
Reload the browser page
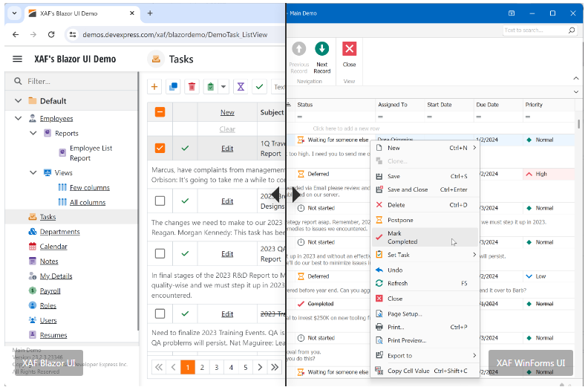tap(51, 34)
